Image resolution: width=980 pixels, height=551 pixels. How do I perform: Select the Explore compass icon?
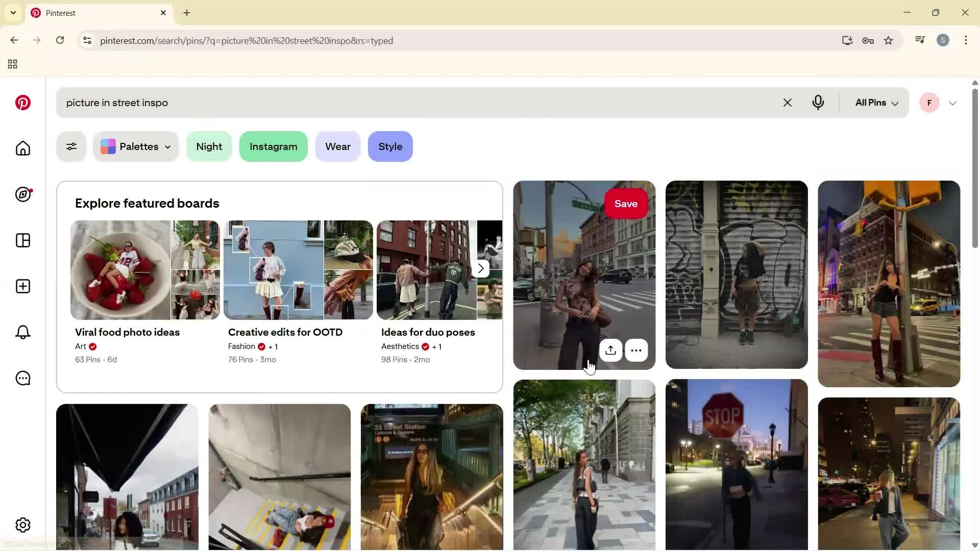pyautogui.click(x=23, y=194)
